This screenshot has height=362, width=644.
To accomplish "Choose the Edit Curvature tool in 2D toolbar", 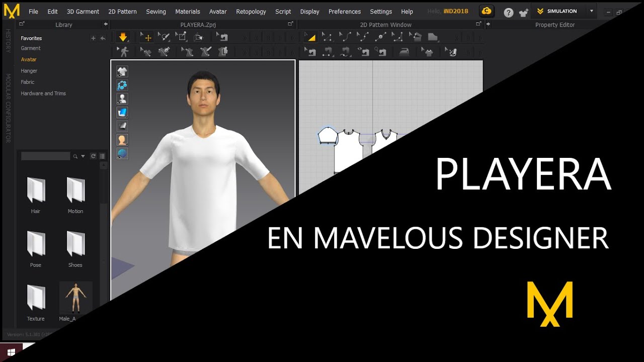I will (345, 37).
